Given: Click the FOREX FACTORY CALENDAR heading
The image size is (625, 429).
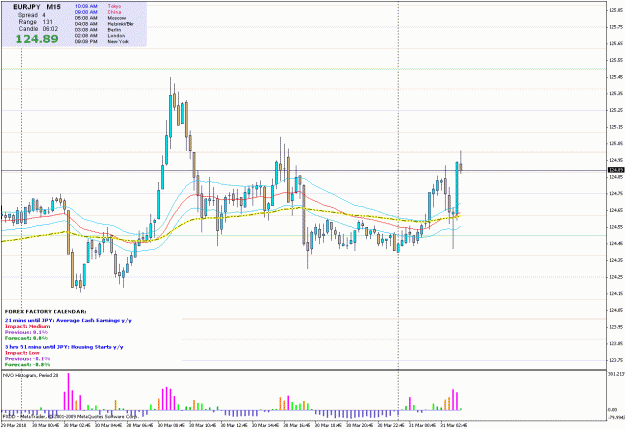Looking at the screenshot, I should point(45,311).
